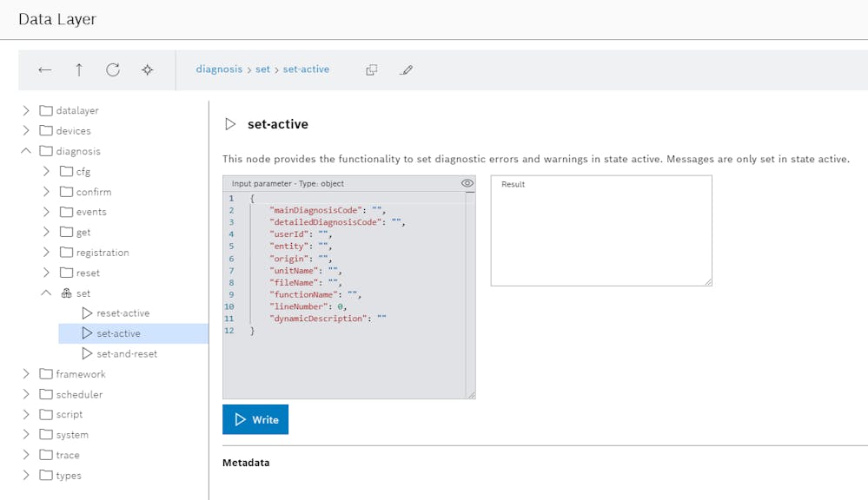868x500 pixels.
Task: Click inside the Result text area
Action: [601, 231]
